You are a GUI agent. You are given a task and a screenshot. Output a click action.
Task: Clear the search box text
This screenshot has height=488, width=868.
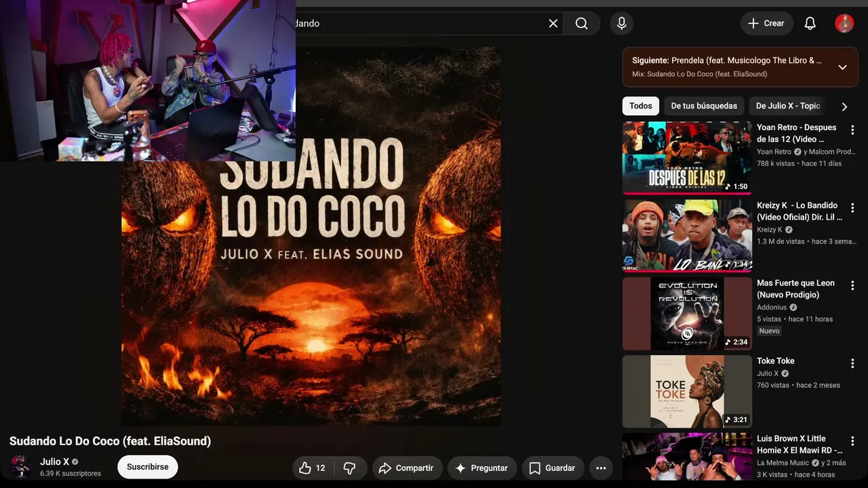[x=553, y=23]
